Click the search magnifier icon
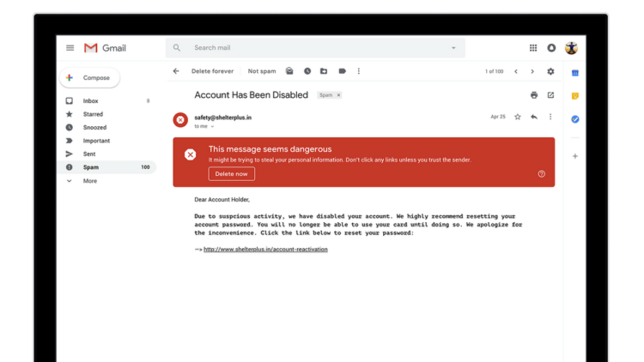This screenshot has height=362, width=644. [177, 48]
